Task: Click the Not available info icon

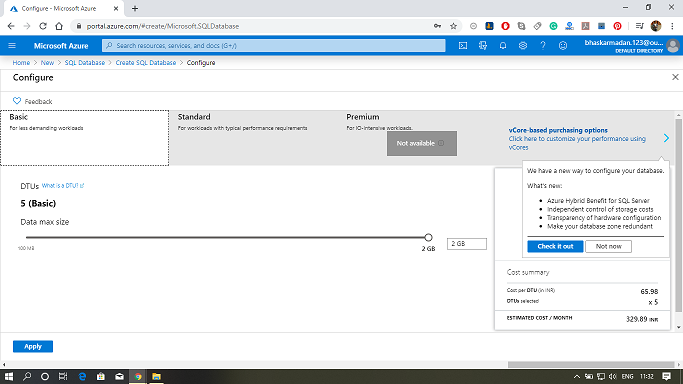Action: 441,143
